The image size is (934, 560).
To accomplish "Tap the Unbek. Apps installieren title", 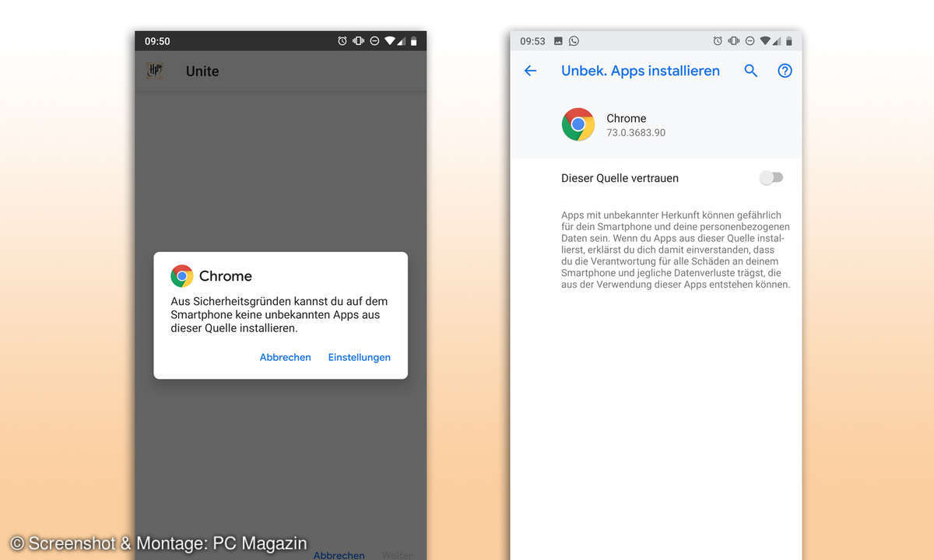I will coord(641,71).
